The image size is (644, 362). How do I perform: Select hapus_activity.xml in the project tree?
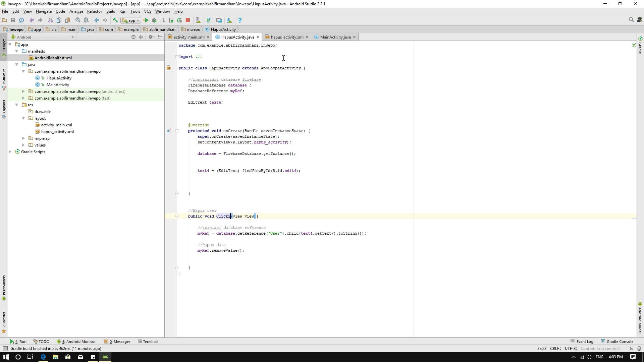click(57, 132)
